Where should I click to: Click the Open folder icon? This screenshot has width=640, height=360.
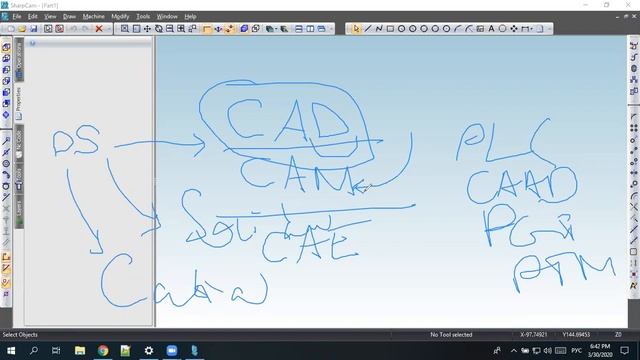[22, 29]
